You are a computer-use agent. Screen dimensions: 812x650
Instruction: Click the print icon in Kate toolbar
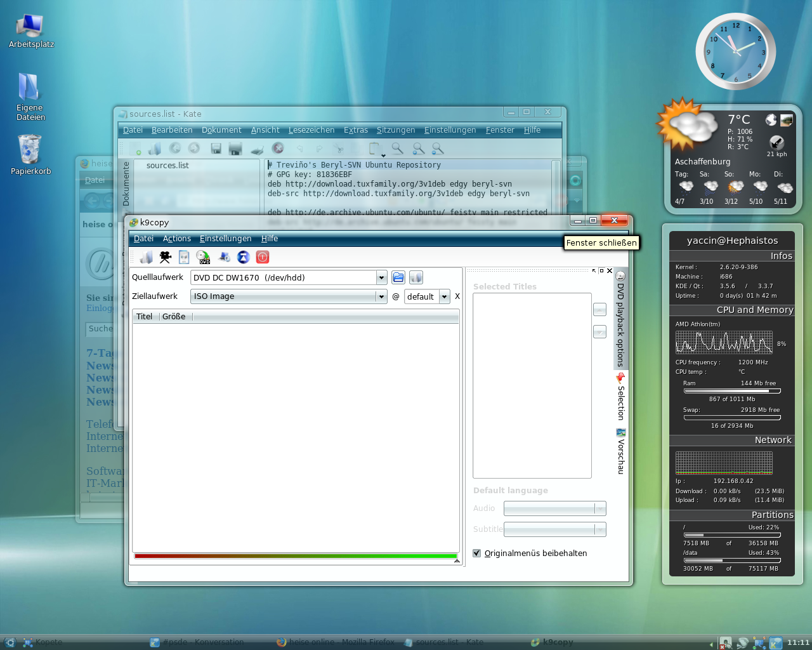257,149
